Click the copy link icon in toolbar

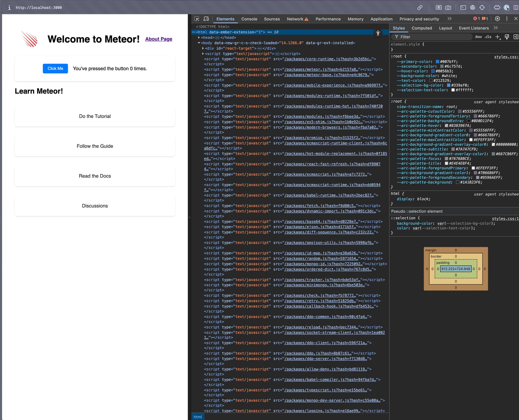point(420,8)
